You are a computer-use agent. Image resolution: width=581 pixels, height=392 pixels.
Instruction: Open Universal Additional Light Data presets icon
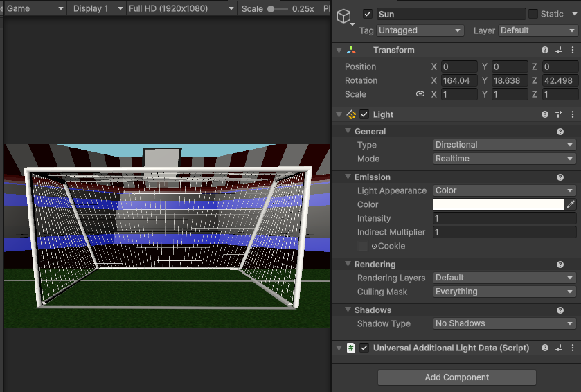pyautogui.click(x=559, y=348)
